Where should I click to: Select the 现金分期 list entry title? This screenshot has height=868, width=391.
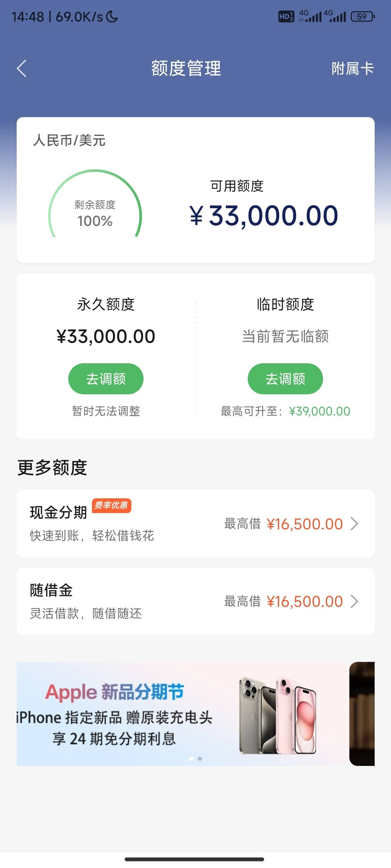click(58, 512)
